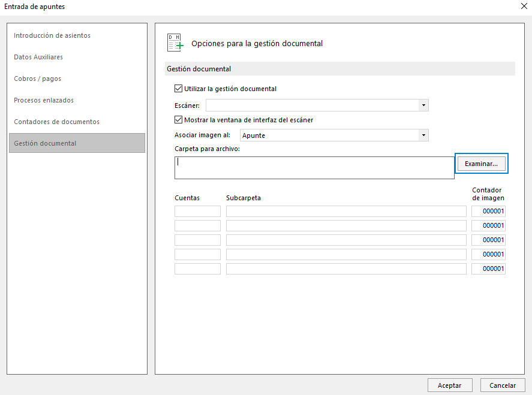
Task: Click the Cuentas column header
Action: point(187,198)
